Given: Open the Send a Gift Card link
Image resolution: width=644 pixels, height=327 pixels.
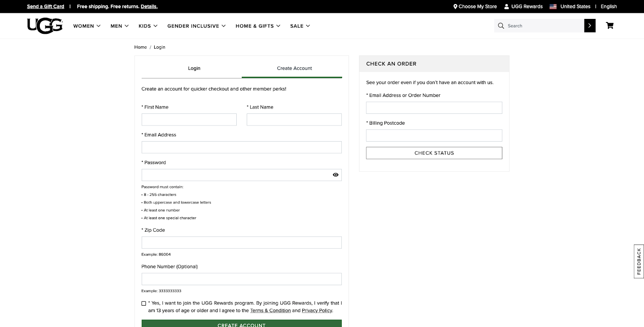Looking at the screenshot, I should click(x=45, y=6).
